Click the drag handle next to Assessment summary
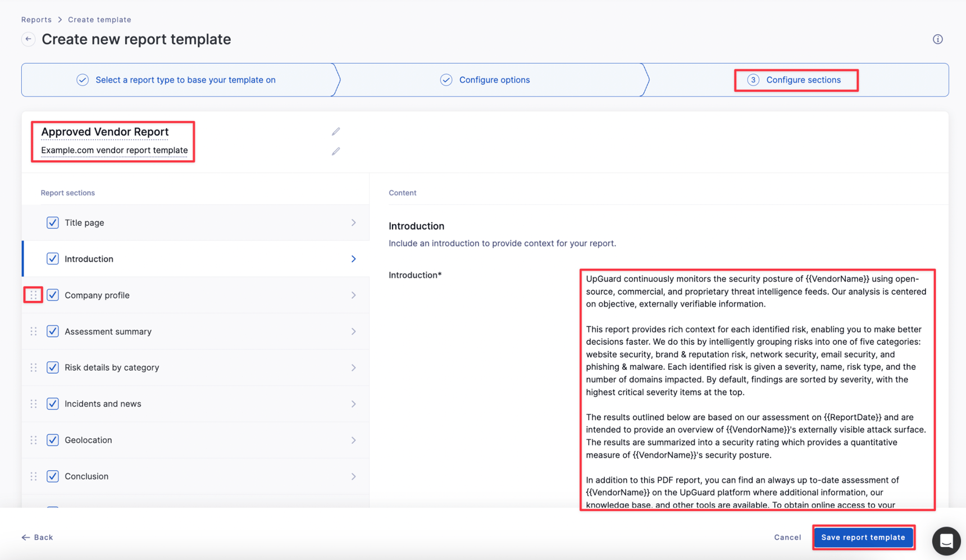Image resolution: width=966 pixels, height=560 pixels. tap(33, 331)
